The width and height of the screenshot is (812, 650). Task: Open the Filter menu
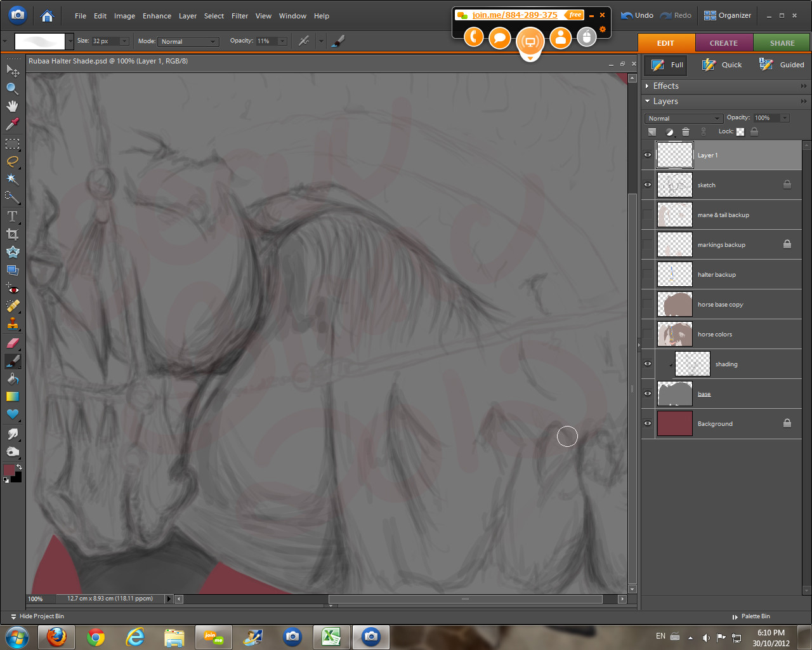tap(240, 16)
